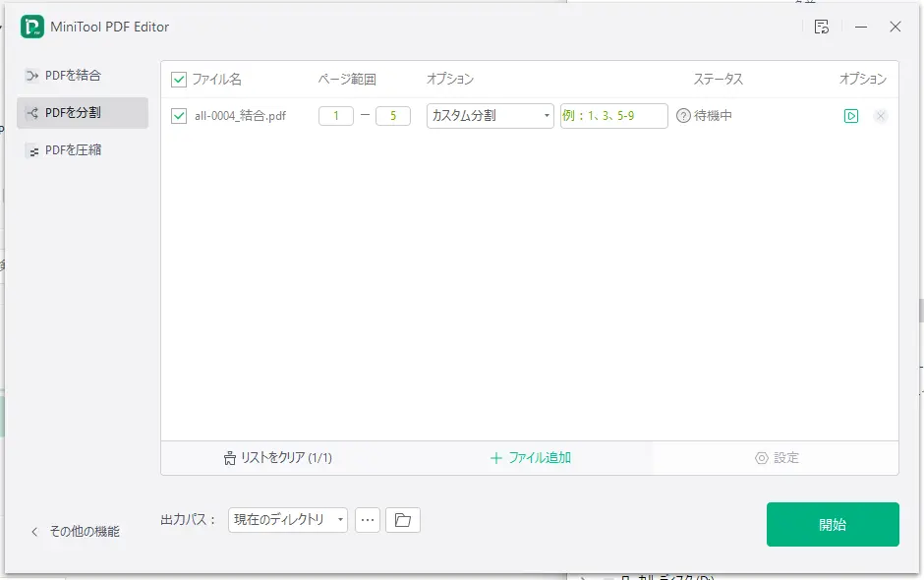This screenshot has width=924, height=580.
Task: Click the green 開始 button
Action: [x=833, y=525]
